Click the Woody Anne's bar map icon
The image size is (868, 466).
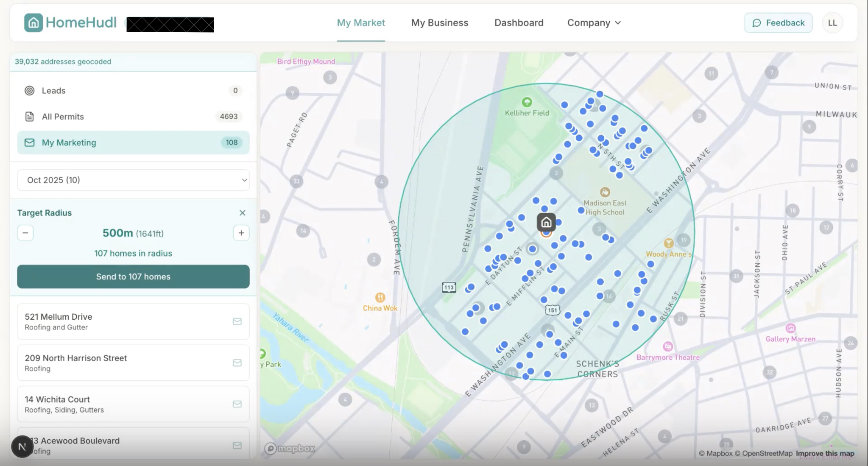(x=668, y=243)
